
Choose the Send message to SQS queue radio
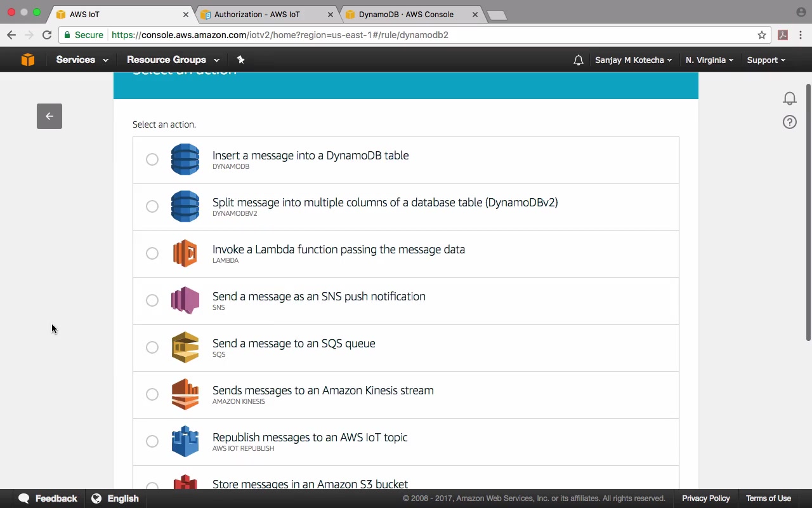coord(152,347)
